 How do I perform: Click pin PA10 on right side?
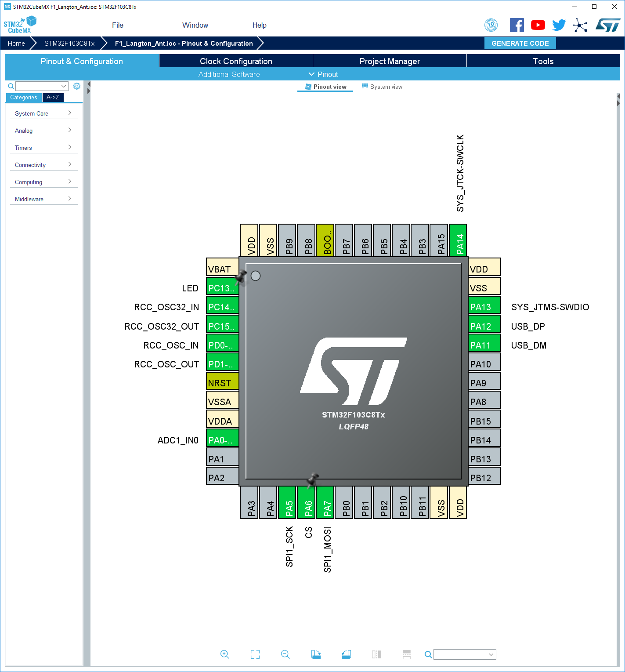[484, 363]
